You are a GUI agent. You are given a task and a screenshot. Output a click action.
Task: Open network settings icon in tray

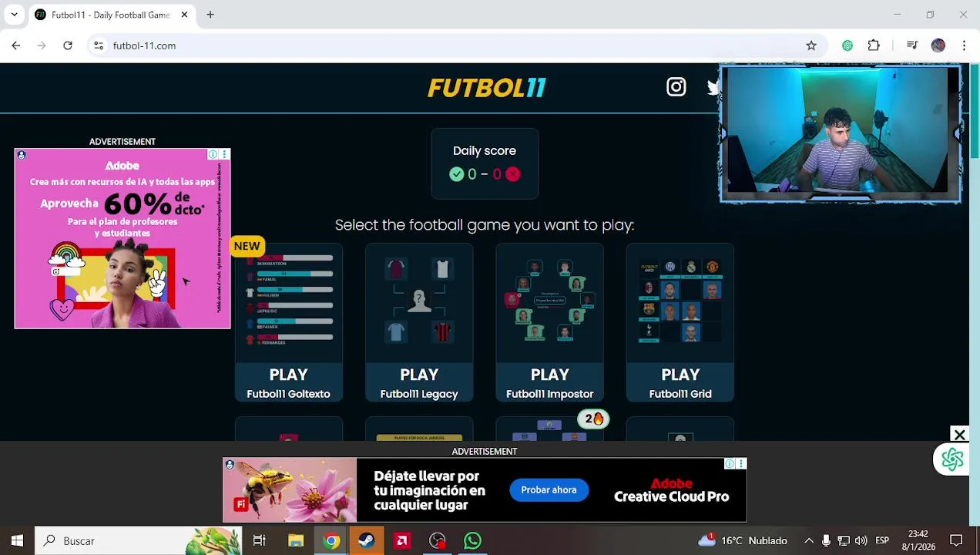[844, 541]
